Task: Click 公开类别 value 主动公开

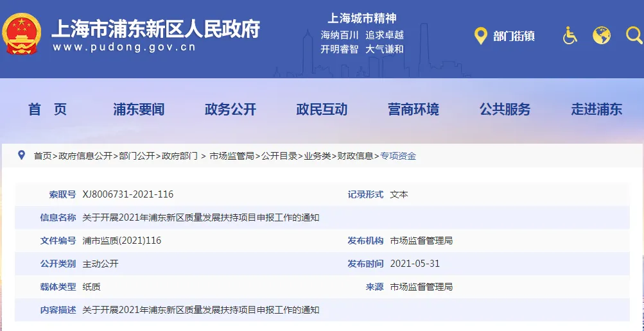Action: [100, 263]
